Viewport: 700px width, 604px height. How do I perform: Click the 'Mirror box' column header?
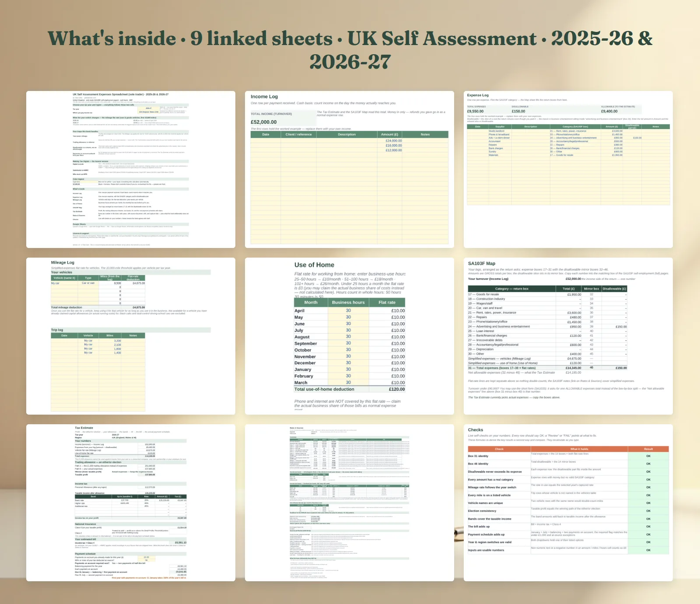point(591,289)
